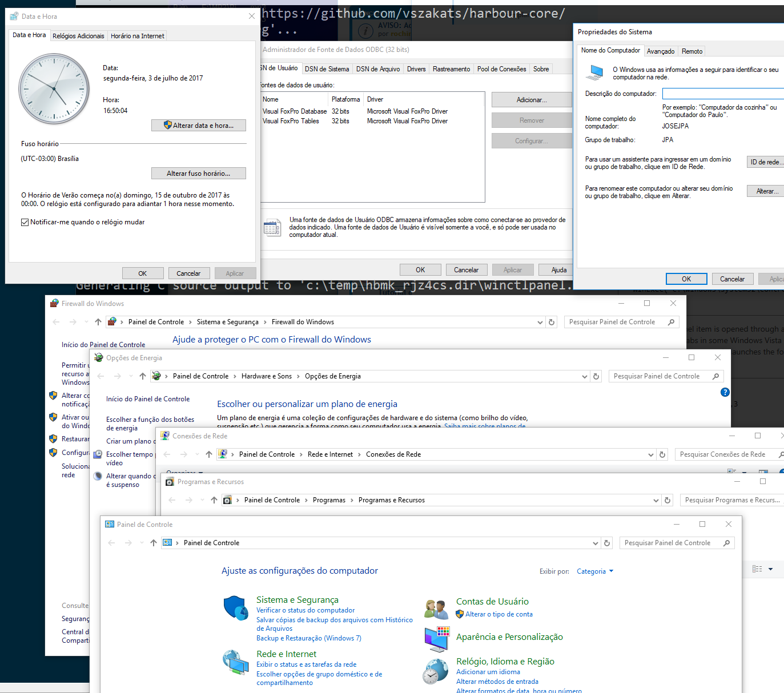Click the Data e Hora title bar icon
784x693 pixels.
coord(14,17)
